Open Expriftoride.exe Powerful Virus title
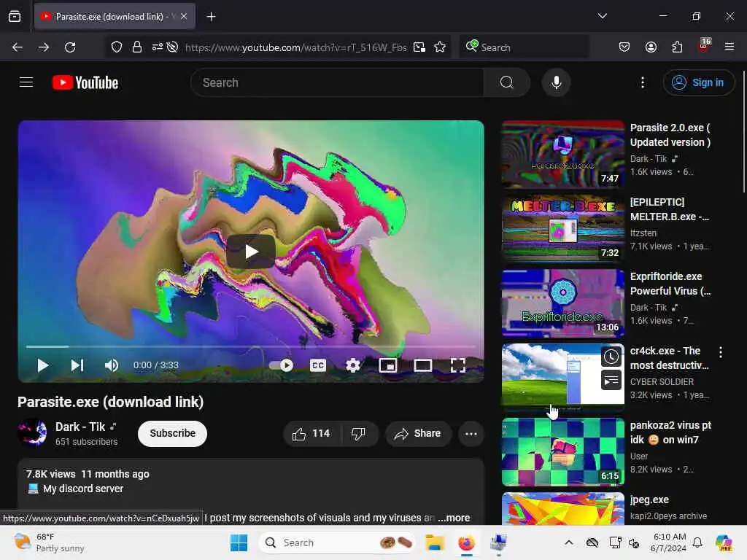The height and width of the screenshot is (560, 747). click(x=670, y=284)
